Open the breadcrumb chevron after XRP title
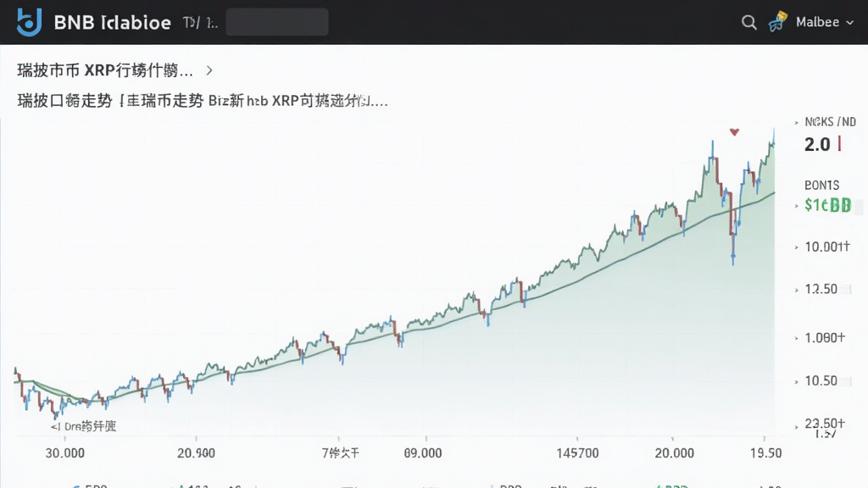Viewport: 868px width, 488px height. click(209, 70)
